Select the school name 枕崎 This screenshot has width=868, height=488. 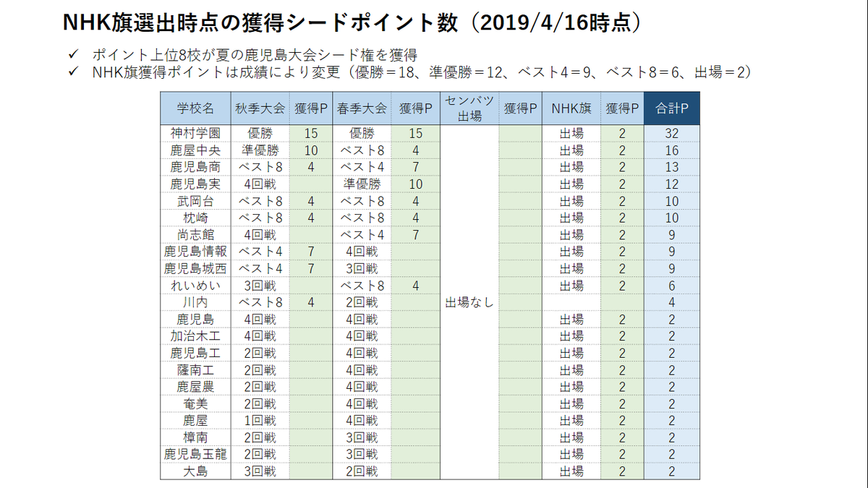tap(195, 218)
